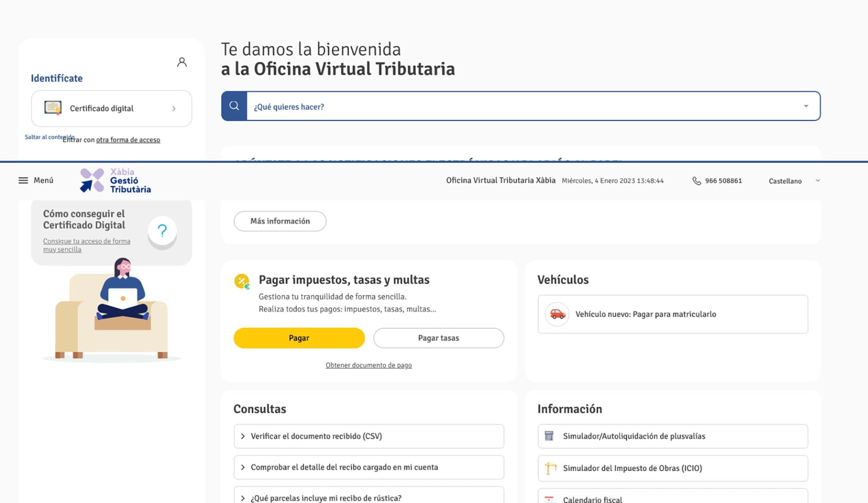The width and height of the screenshot is (868, 503).
Task: Click the crane icon for ICIO simulator
Action: point(550,468)
